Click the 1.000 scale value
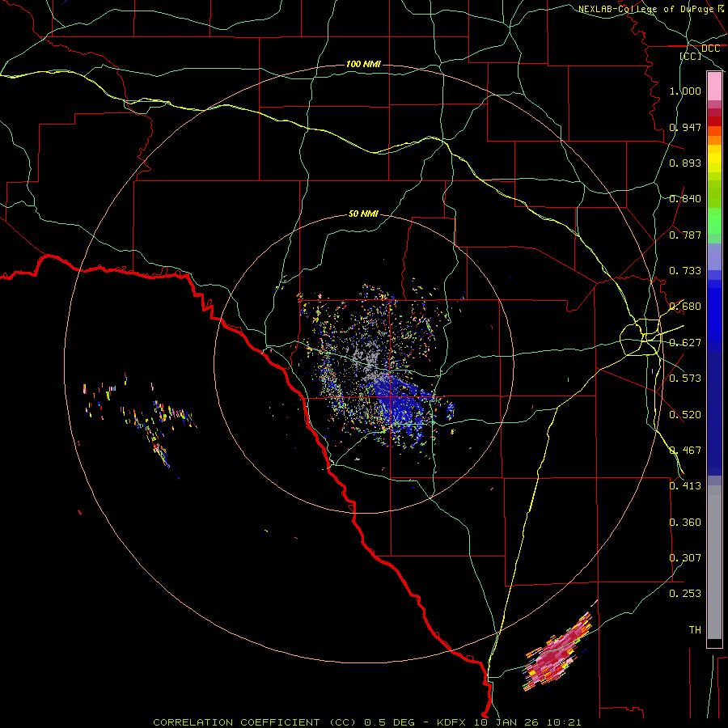This screenshot has height=728, width=728. tap(685, 91)
